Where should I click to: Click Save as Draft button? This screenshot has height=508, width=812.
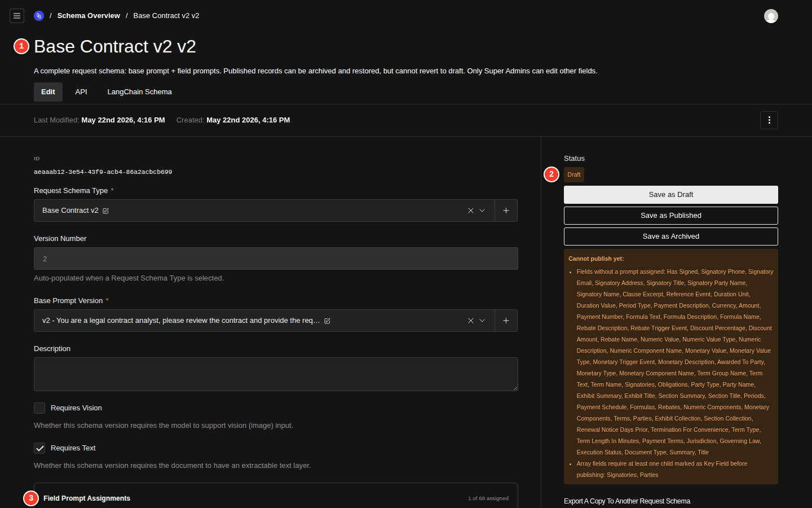pos(671,195)
